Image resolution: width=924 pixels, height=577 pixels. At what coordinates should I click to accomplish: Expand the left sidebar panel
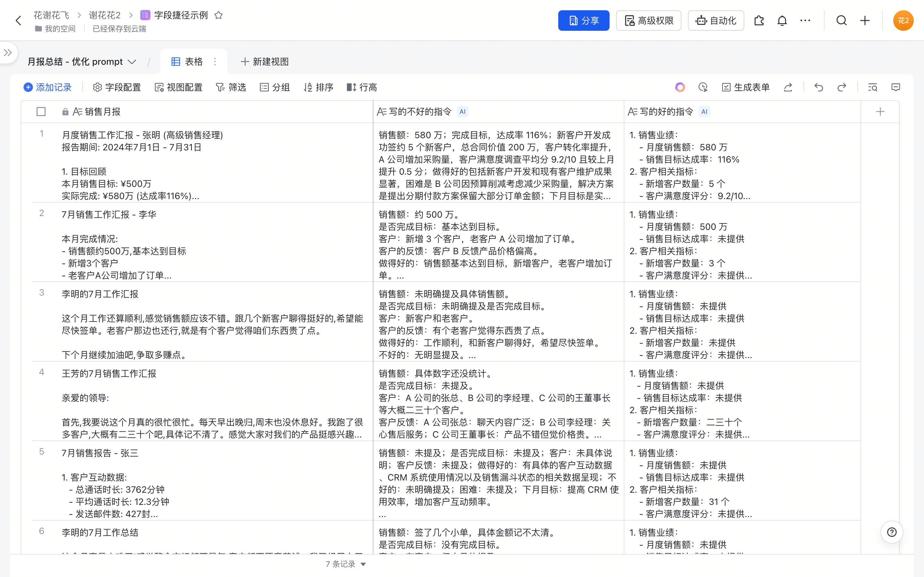click(8, 53)
